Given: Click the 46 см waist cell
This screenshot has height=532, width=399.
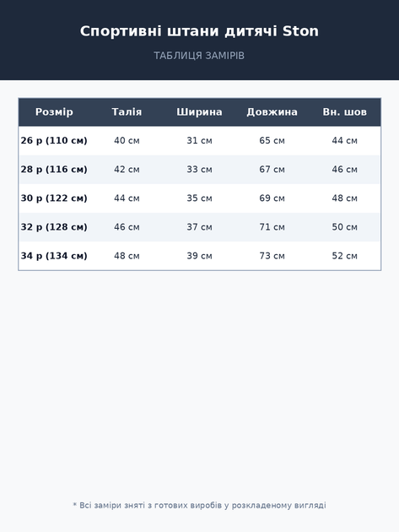Looking at the screenshot, I should [x=127, y=227].
